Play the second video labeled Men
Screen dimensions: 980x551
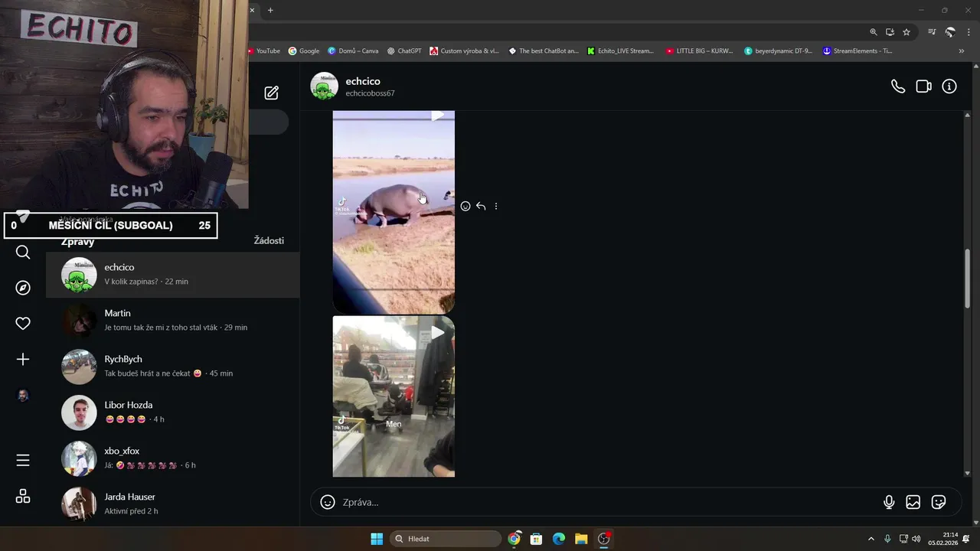pos(394,396)
